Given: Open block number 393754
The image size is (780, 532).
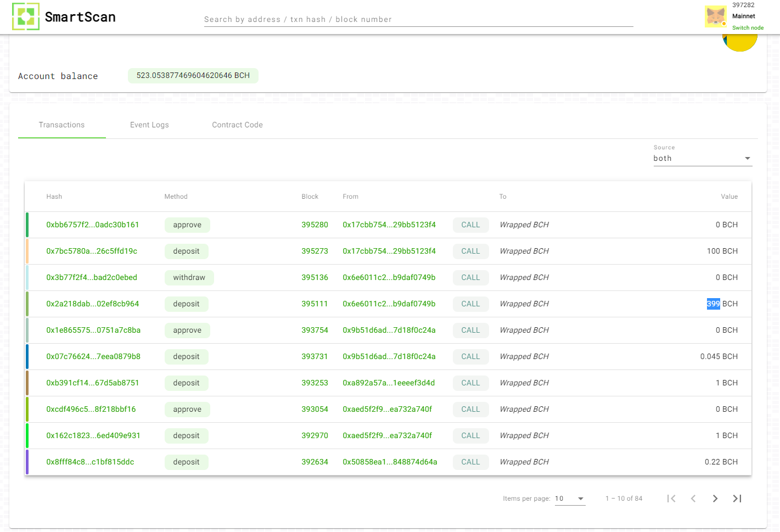Looking at the screenshot, I should tap(315, 331).
